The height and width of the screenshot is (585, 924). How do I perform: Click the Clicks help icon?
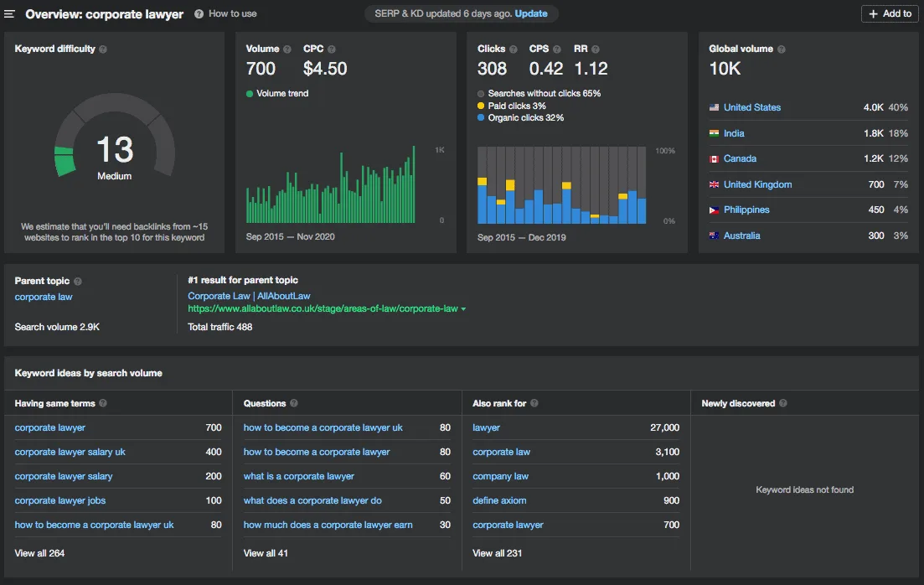pos(514,49)
